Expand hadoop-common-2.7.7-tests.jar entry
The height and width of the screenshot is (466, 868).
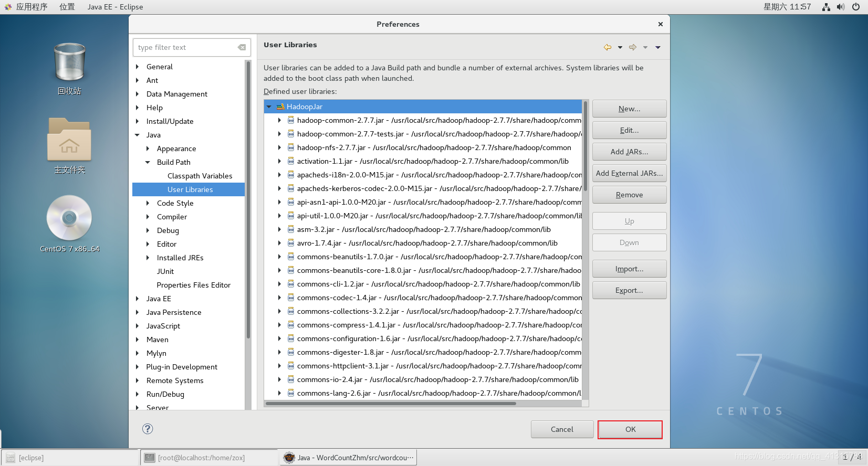279,134
